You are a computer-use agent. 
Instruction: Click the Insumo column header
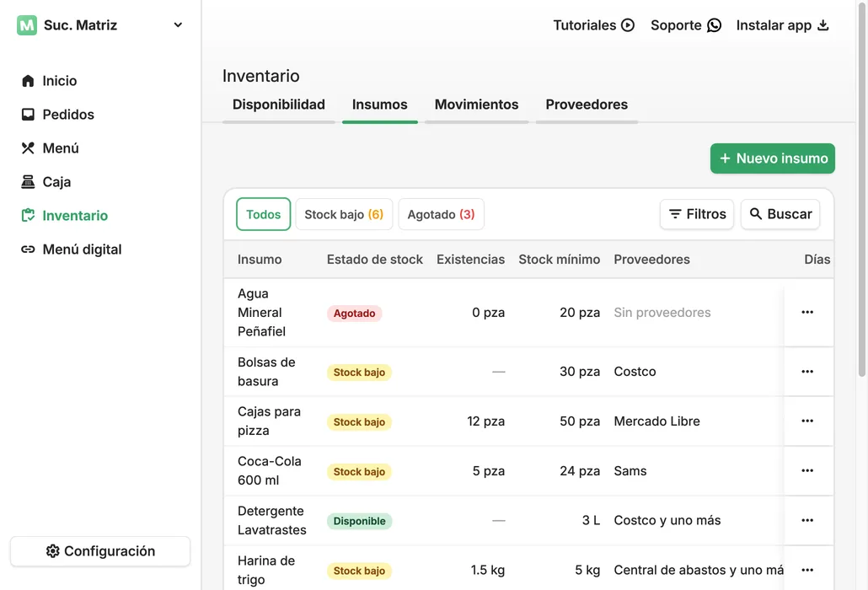coord(260,260)
